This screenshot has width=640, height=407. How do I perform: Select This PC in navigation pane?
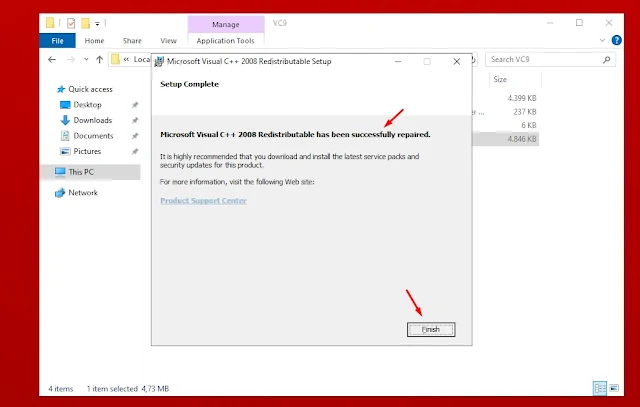pyautogui.click(x=81, y=172)
